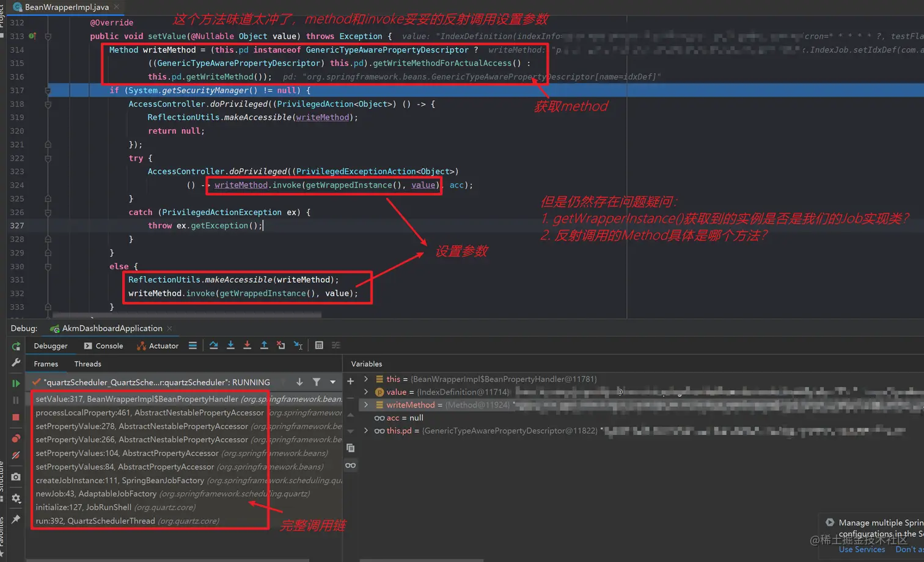Open Evaluate Expression calculator icon

[x=319, y=346]
